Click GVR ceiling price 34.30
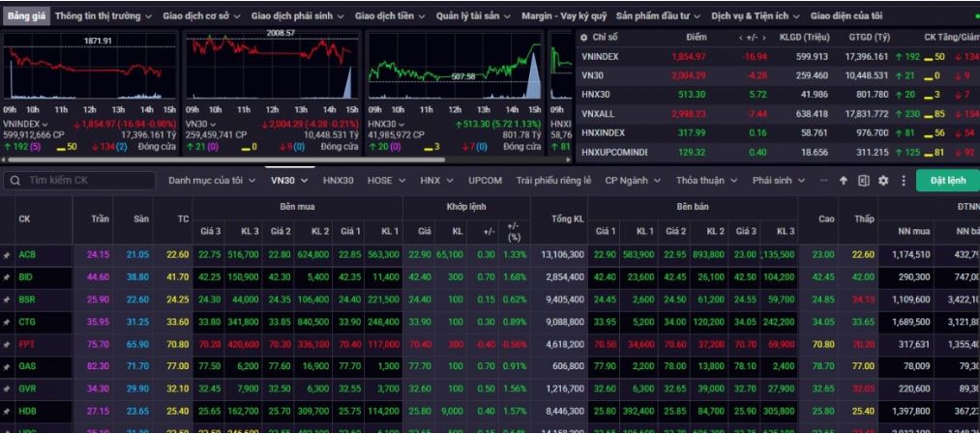The image size is (980, 434). point(98,389)
